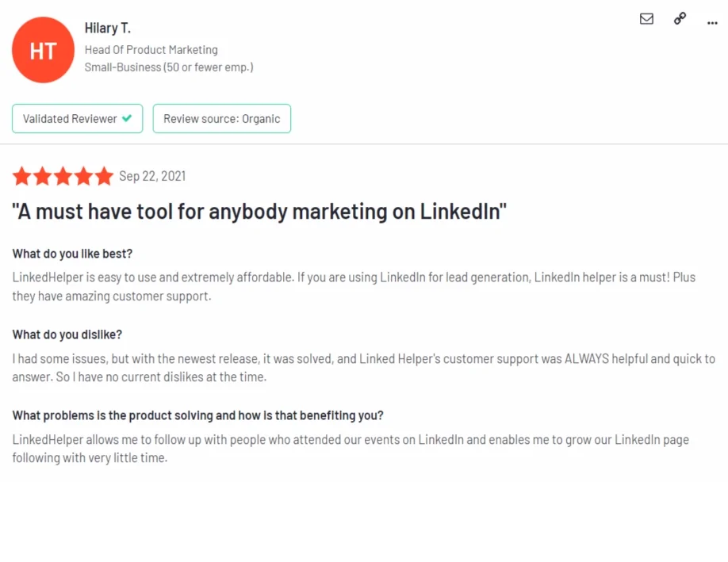Click the 'What do you dislike?' heading
The height and width of the screenshot is (562, 728).
pyautogui.click(x=65, y=334)
